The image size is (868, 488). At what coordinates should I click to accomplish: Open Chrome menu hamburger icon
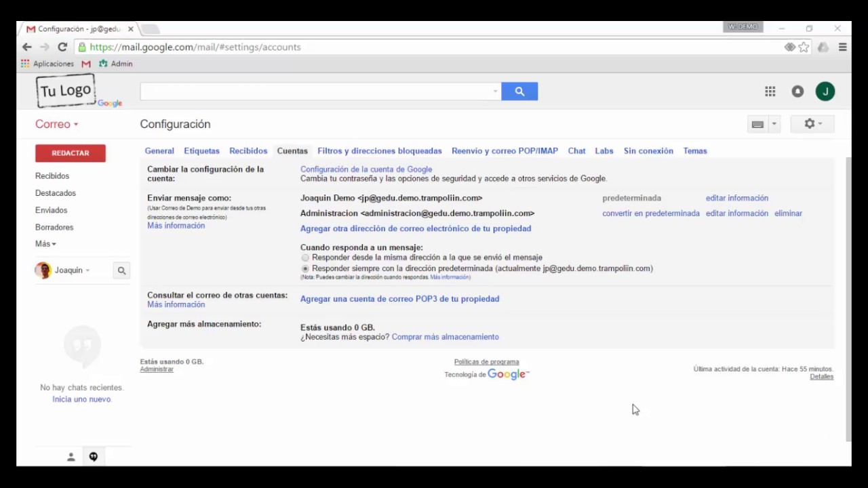coord(842,47)
